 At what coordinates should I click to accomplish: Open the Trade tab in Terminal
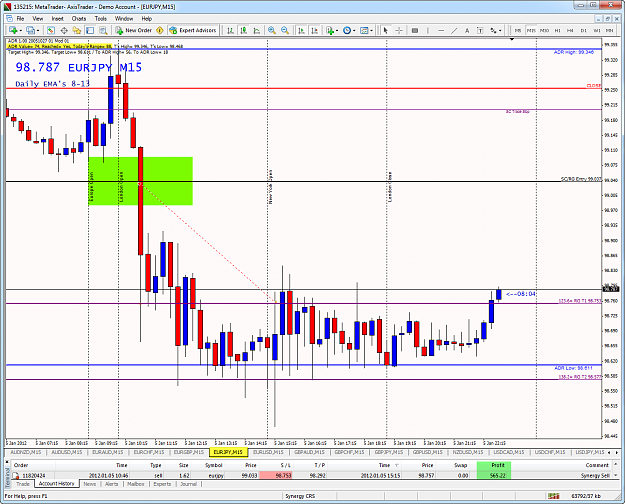click(23, 484)
